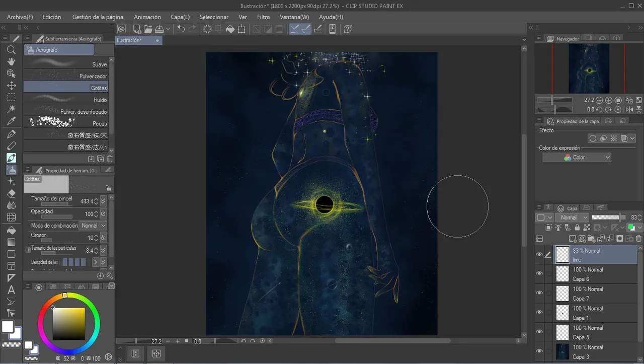The image size is (644, 364).
Task: Hide the Capa 5 layer
Action: (539, 332)
